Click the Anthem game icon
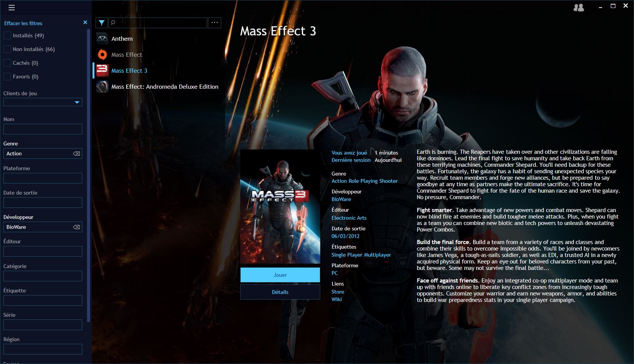The width and height of the screenshot is (634, 364). pos(102,39)
